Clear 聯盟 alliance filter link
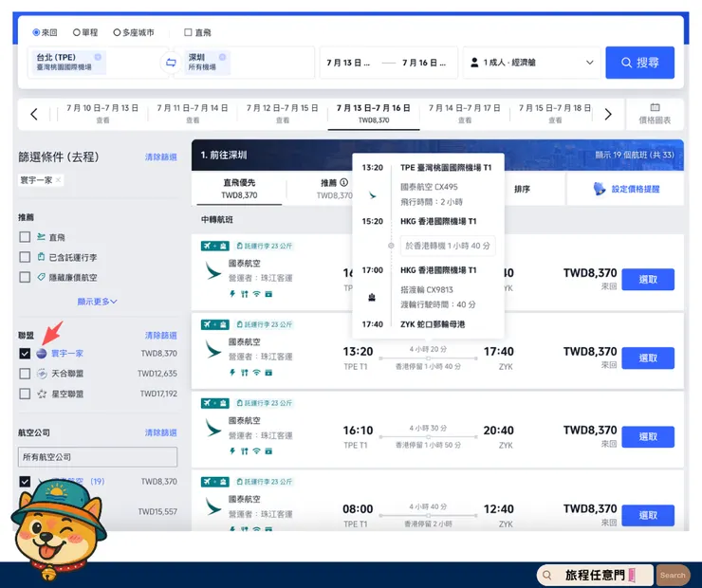 (x=160, y=335)
